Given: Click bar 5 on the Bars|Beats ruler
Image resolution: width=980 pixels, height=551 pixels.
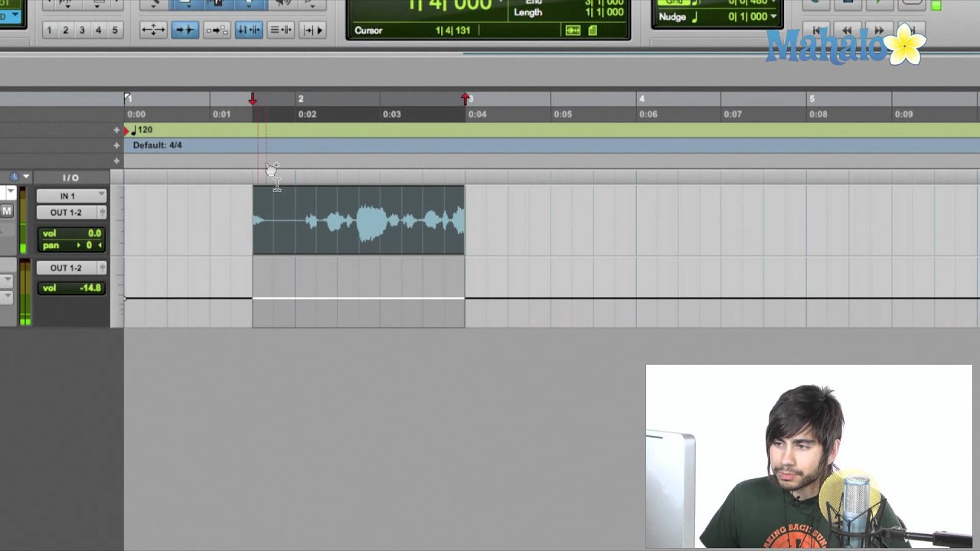Looking at the screenshot, I should tap(812, 99).
